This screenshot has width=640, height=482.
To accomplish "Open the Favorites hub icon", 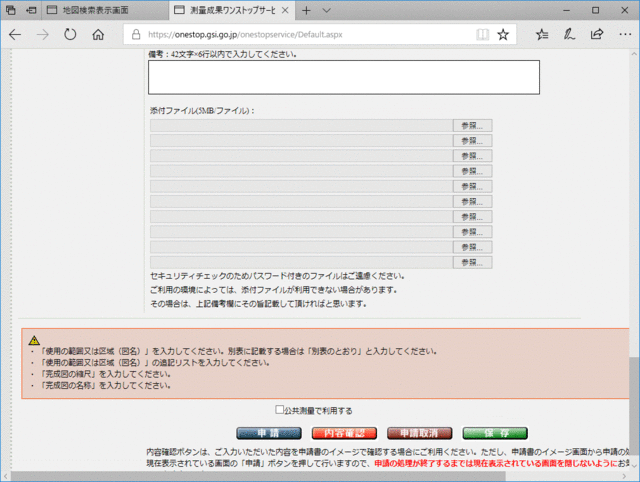I will (x=542, y=35).
